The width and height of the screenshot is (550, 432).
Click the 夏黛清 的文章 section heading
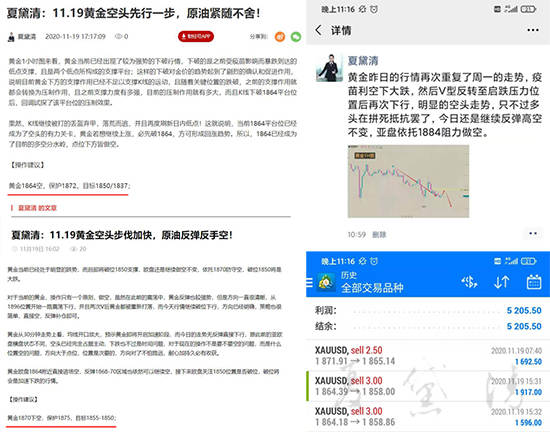(x=37, y=208)
